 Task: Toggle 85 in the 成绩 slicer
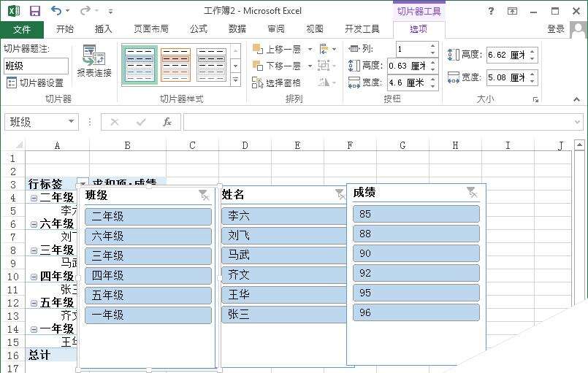click(416, 214)
